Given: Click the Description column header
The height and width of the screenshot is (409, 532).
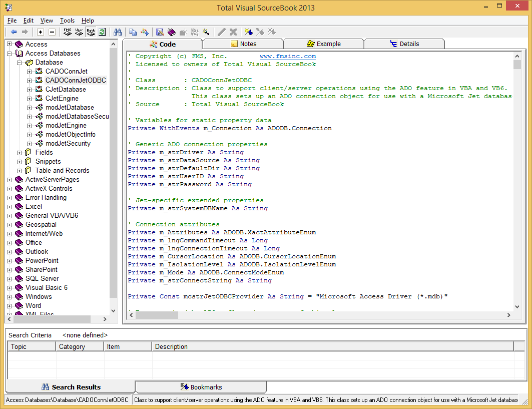Looking at the screenshot, I should tap(333, 346).
